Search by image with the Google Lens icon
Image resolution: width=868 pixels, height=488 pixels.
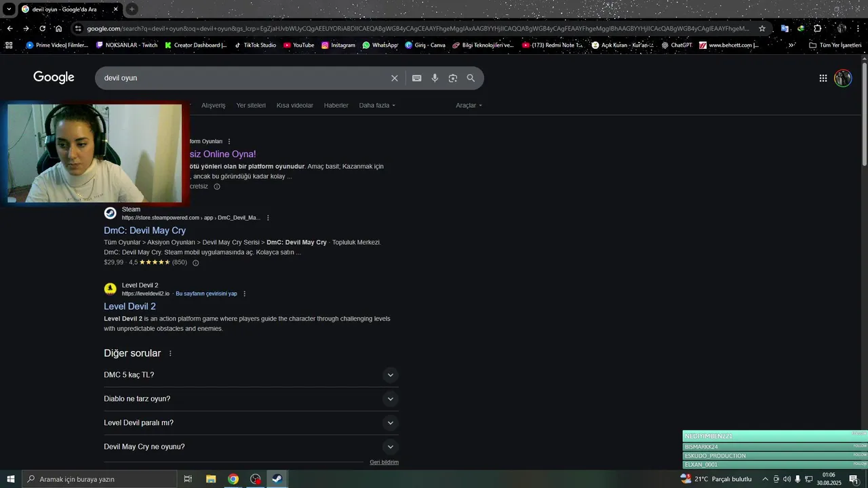(453, 78)
